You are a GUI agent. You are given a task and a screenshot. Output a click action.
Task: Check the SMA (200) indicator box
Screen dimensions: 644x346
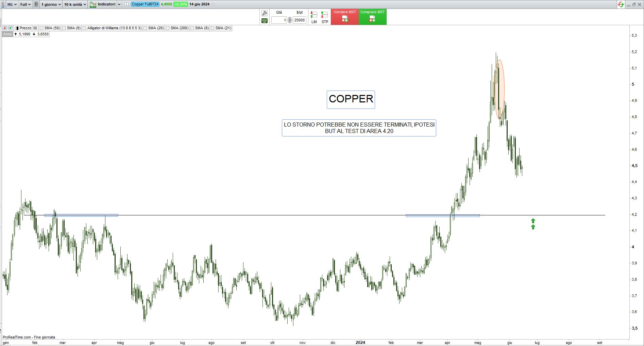point(168,28)
